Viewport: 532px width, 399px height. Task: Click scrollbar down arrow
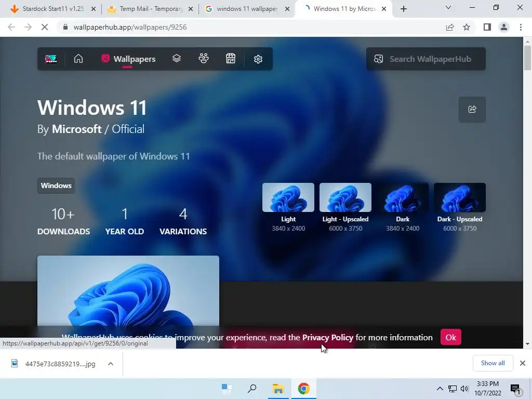coord(527,344)
